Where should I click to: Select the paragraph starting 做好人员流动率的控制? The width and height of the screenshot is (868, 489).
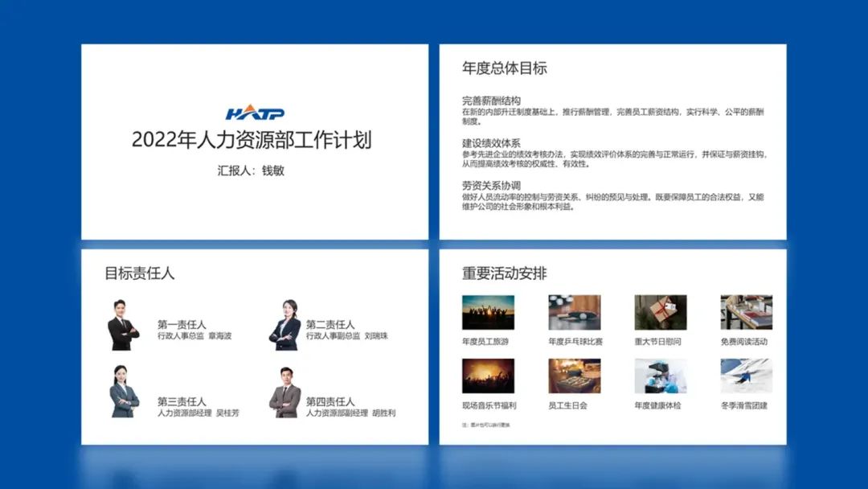click(612, 202)
